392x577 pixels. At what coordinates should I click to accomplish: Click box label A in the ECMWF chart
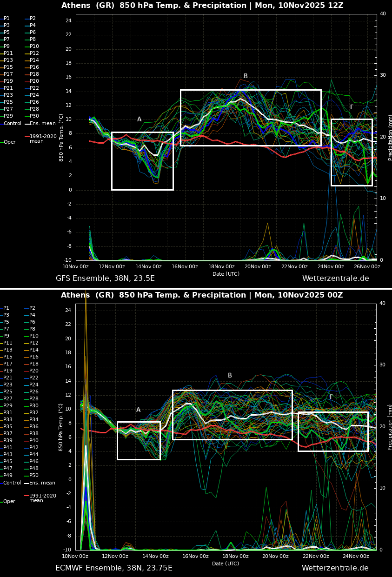tap(138, 410)
